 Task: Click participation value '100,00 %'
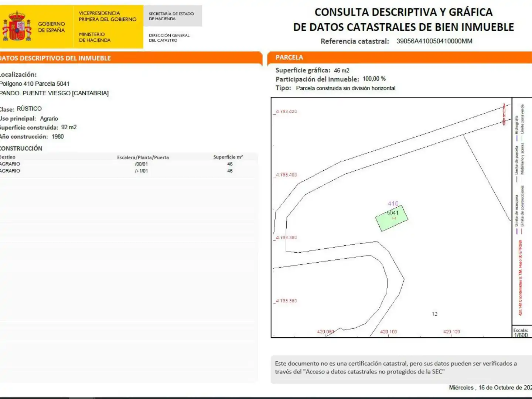pyautogui.click(x=374, y=79)
